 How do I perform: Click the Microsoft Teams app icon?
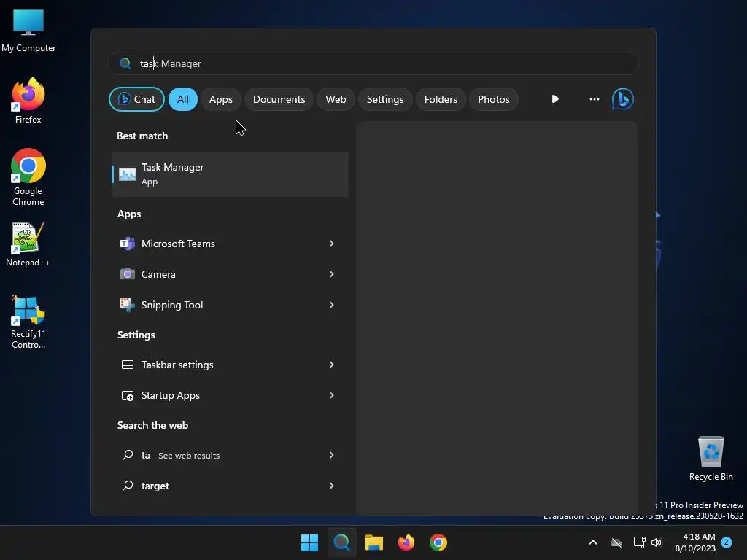[127, 244]
